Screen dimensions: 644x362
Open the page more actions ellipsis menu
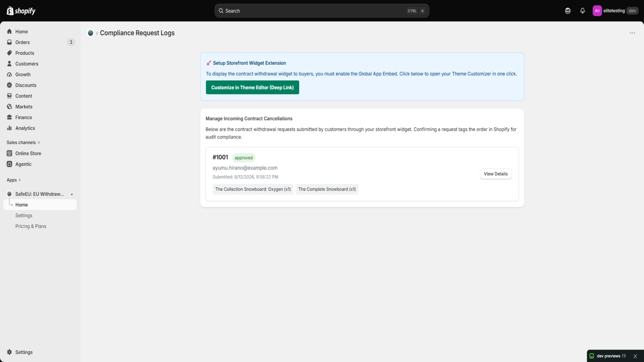[x=632, y=33]
